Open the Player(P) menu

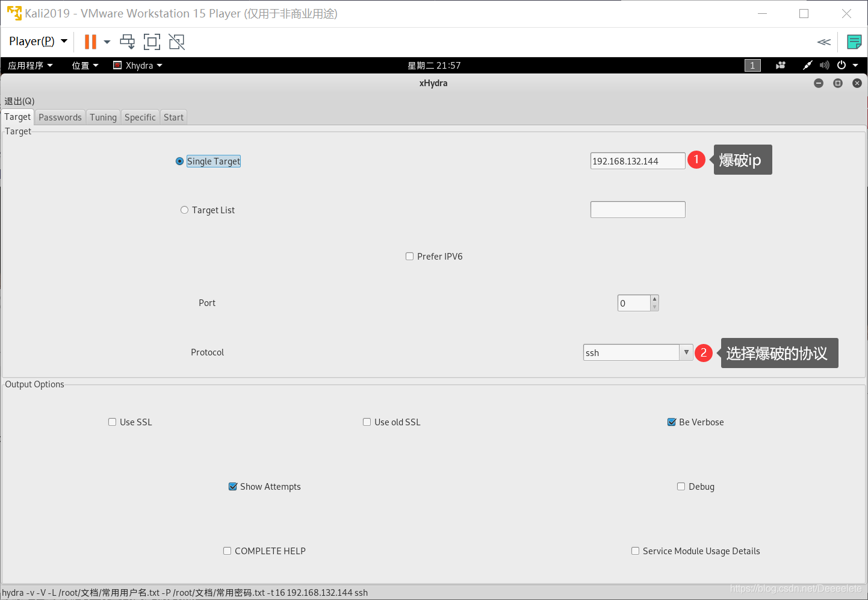pyautogui.click(x=38, y=42)
